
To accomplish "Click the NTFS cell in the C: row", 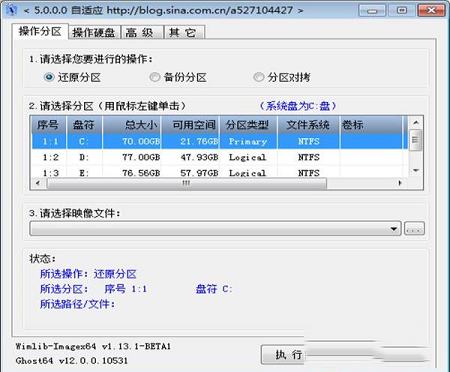I will pyautogui.click(x=309, y=141).
